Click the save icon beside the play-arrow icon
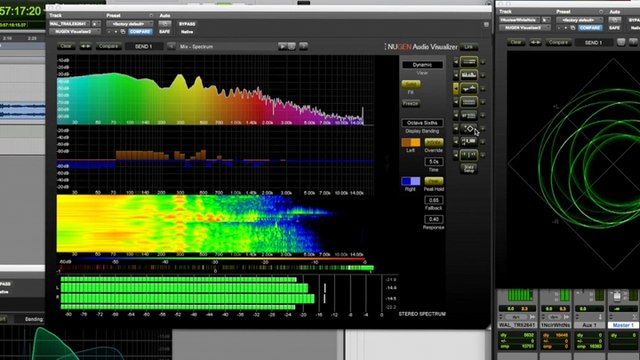The image size is (640, 360). (291, 47)
